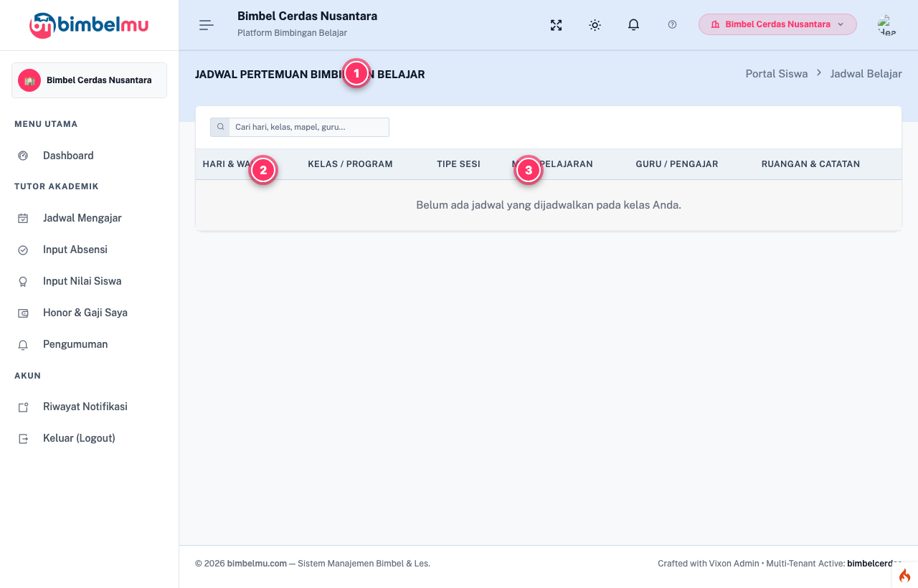
Task: Go to Jadwal Mengajar
Action: coord(82,218)
